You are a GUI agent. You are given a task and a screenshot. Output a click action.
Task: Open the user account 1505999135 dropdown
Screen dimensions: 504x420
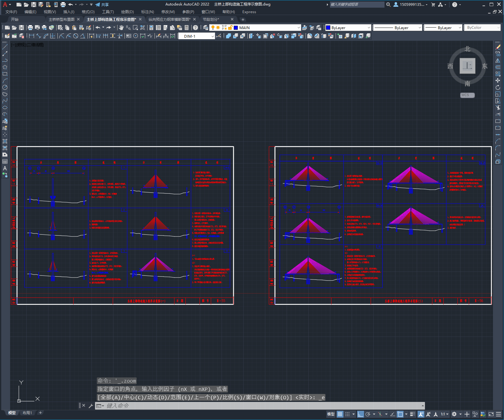pos(411,5)
